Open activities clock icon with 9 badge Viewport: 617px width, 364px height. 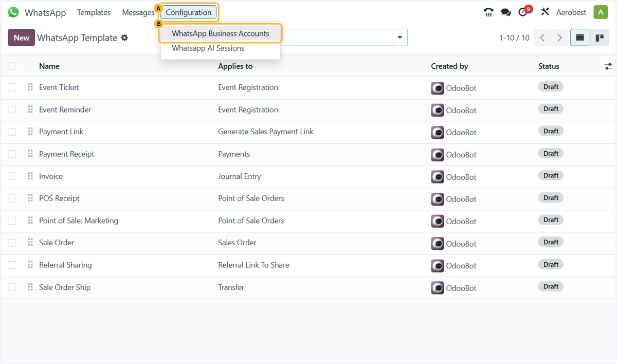click(524, 12)
